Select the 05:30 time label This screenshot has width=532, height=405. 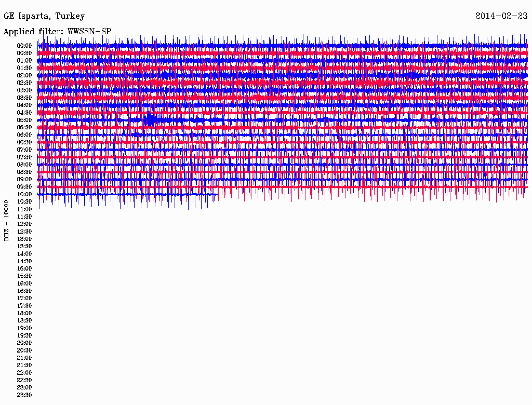[24, 128]
